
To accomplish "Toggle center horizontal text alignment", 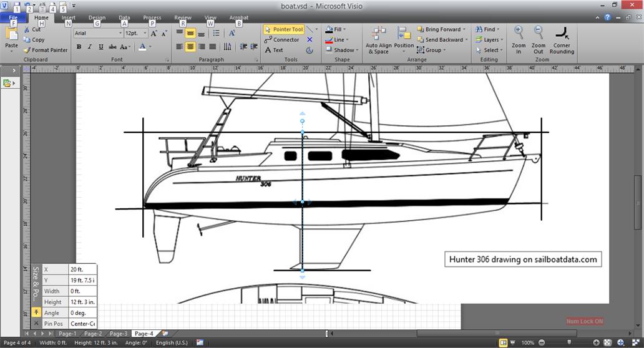I will [190, 47].
